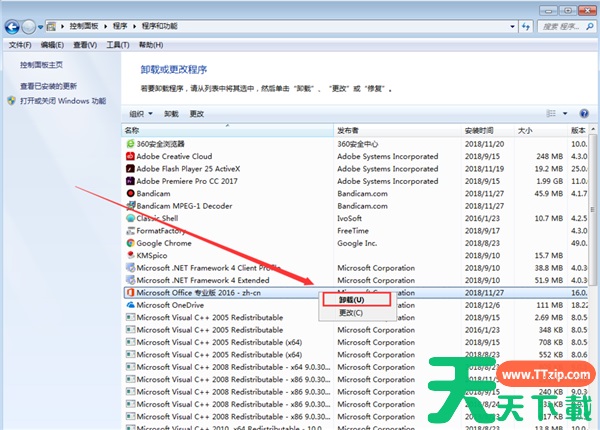Open the 工具(T) menu
600x430 pixels.
coord(117,45)
